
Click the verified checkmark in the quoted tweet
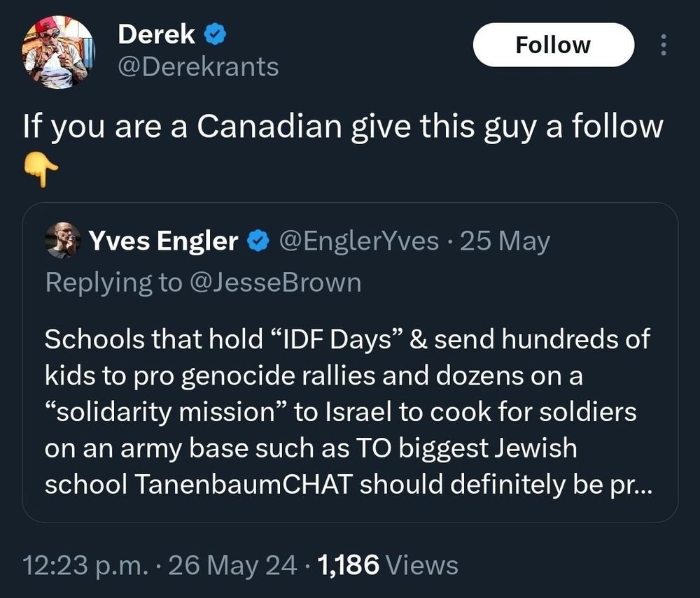coord(258,241)
